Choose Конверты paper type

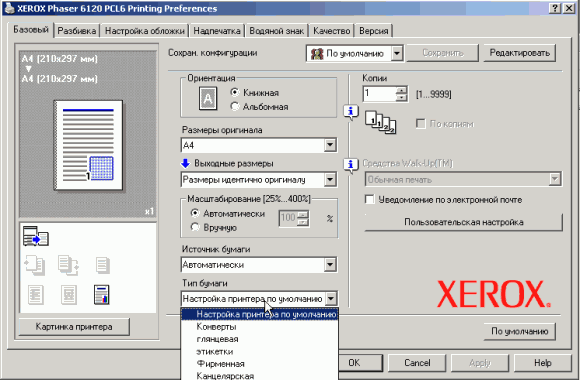tap(260, 327)
